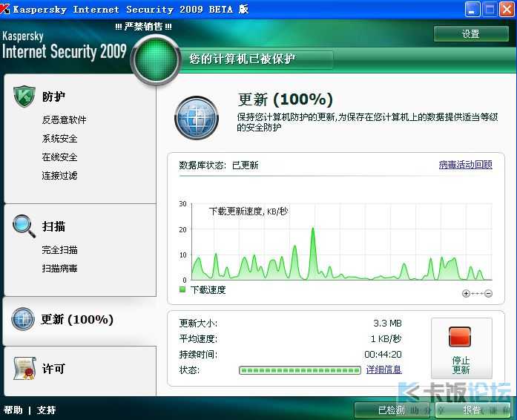
Task: Click the 下载更新速度, KB/秒 chart title
Action: (x=248, y=211)
